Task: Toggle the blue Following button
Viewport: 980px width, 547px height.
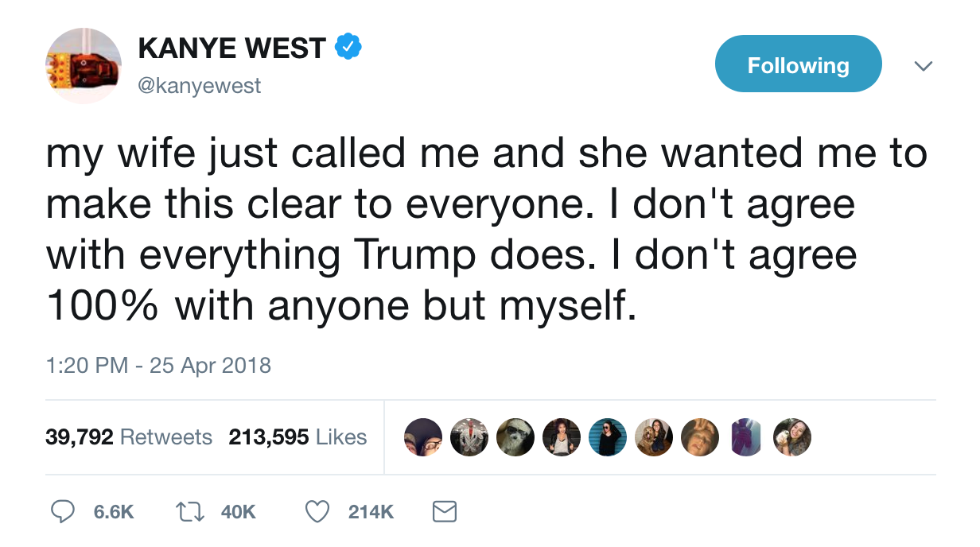Action: [x=798, y=64]
